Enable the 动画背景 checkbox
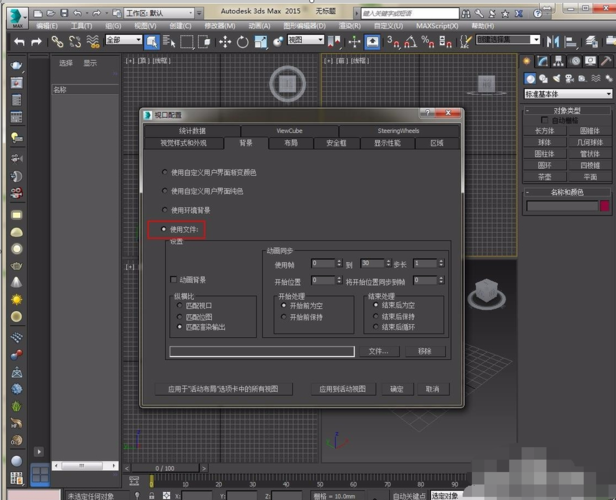This screenshot has height=500, width=616. [x=174, y=279]
